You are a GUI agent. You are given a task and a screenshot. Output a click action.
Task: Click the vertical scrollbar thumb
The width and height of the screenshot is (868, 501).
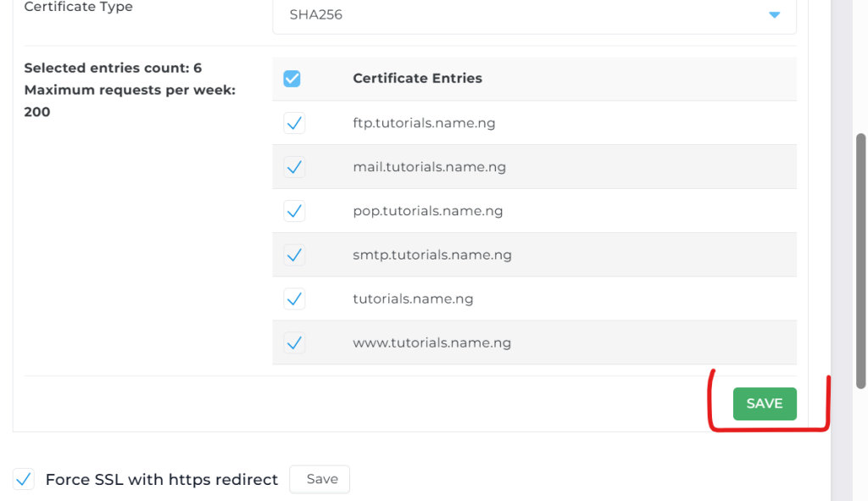tap(860, 259)
